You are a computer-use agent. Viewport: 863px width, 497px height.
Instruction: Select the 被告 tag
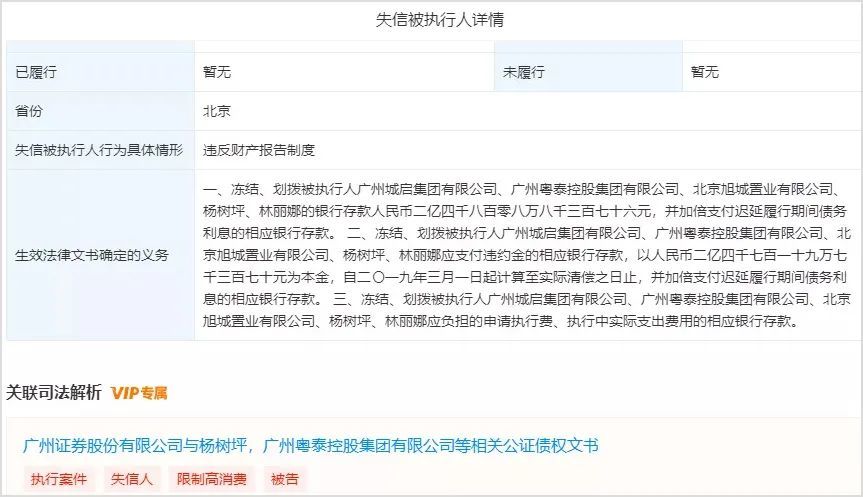(x=285, y=479)
